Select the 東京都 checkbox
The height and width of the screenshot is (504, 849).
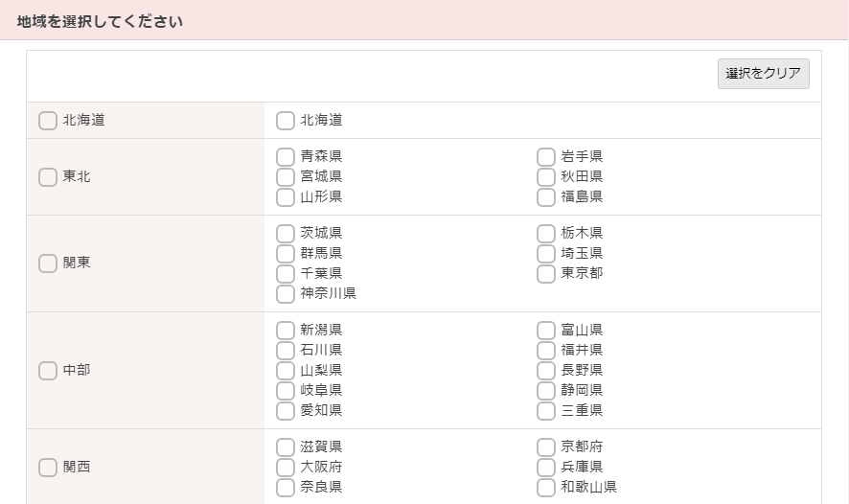pyautogui.click(x=546, y=274)
